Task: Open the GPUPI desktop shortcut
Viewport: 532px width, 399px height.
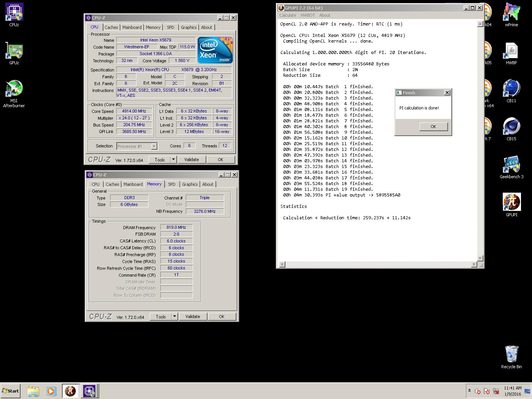Action: [x=511, y=205]
